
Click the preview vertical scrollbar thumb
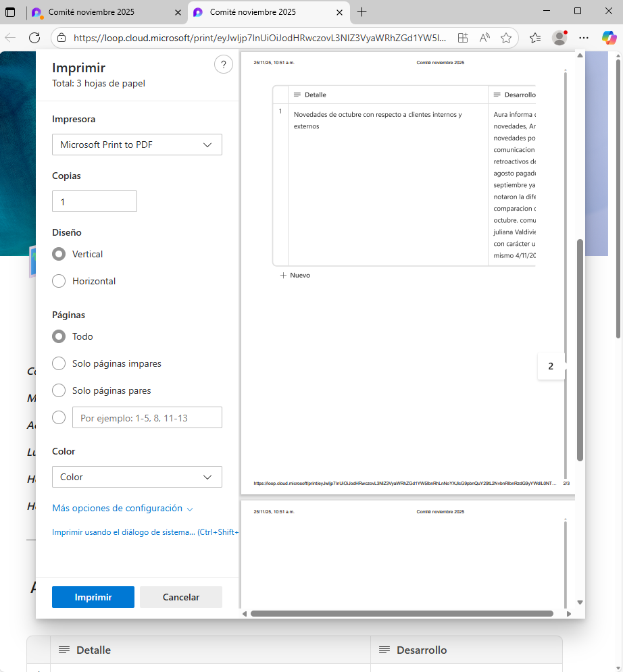click(x=580, y=350)
